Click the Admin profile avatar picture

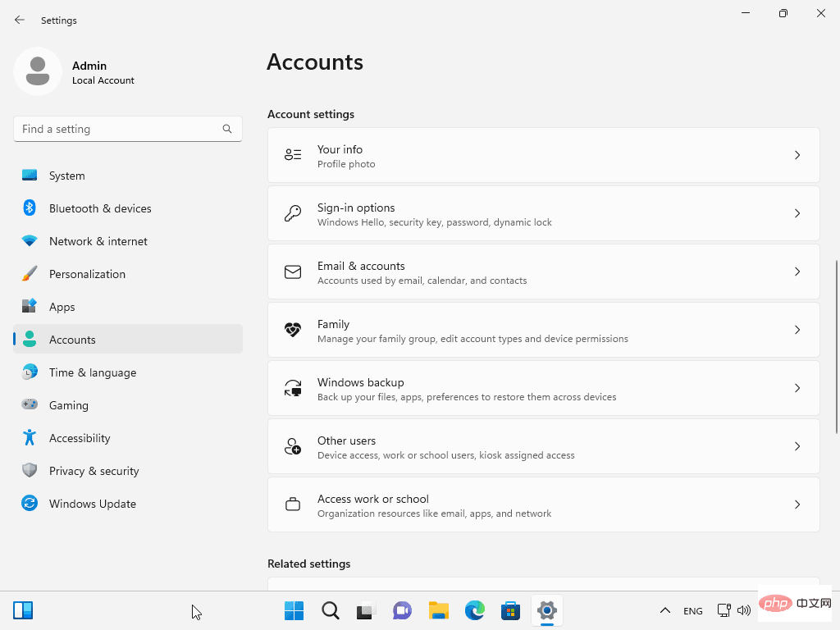[38, 71]
